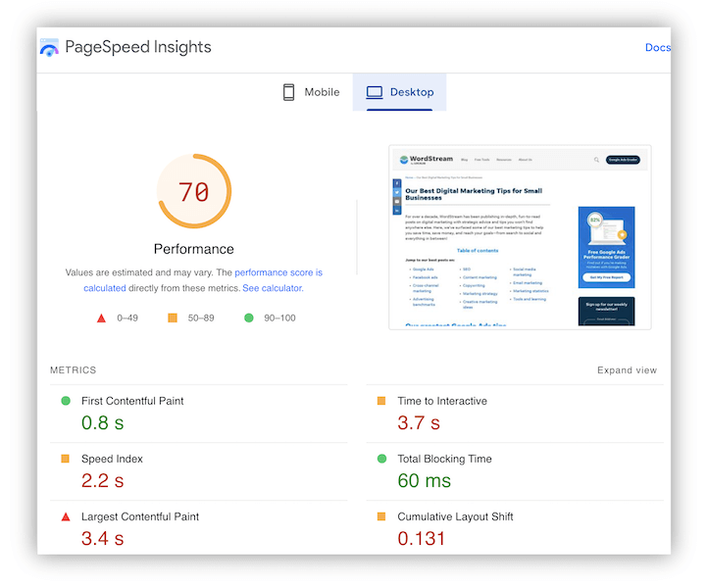Click the Total Blocking Time 60 ms value

(424, 480)
